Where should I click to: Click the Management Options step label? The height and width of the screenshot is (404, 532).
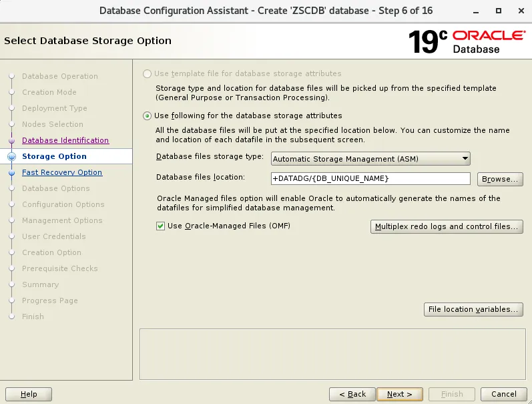click(62, 220)
